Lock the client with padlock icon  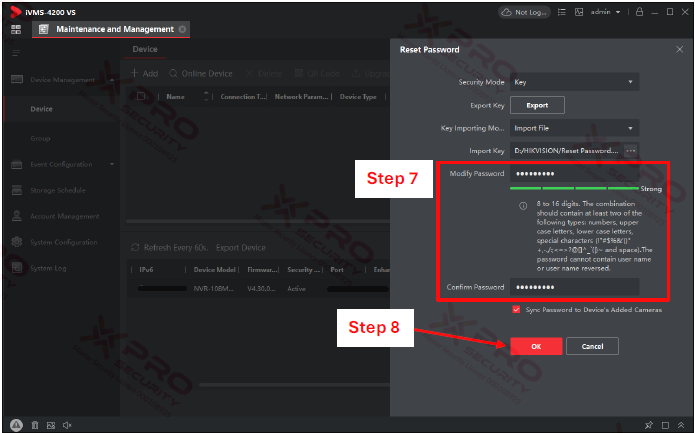pyautogui.click(x=639, y=12)
